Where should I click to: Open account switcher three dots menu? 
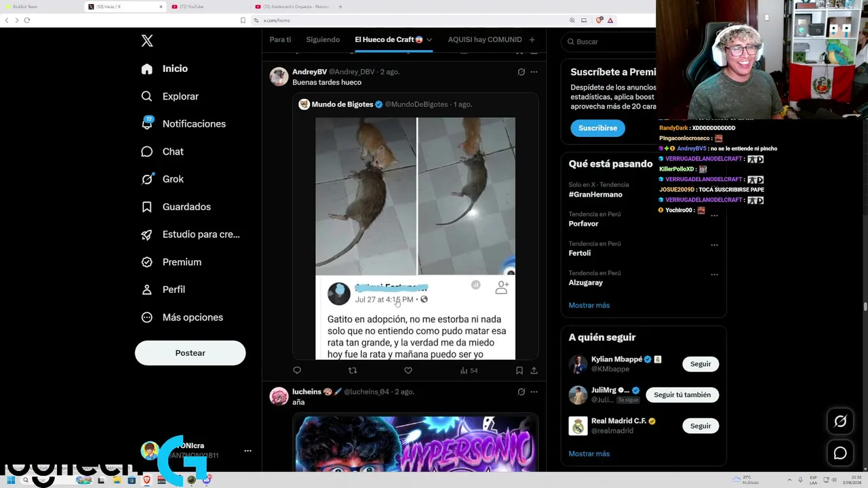click(248, 451)
